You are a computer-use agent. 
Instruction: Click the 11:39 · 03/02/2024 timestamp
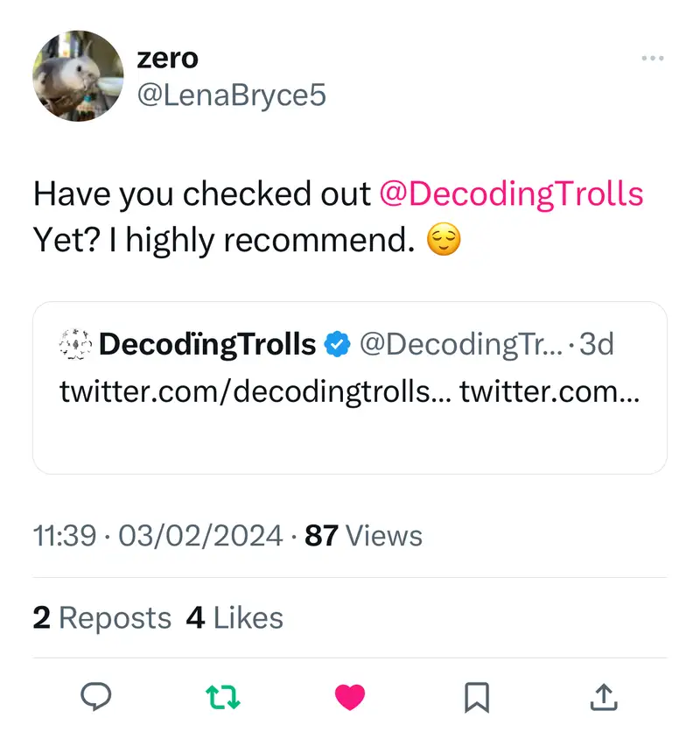157,535
